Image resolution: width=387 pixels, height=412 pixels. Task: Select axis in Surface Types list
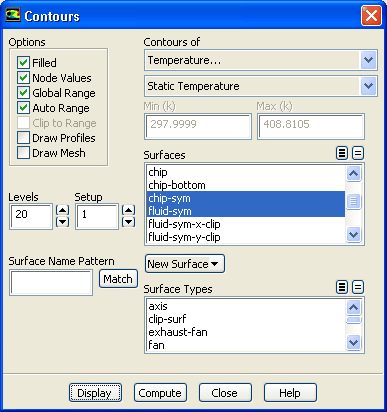point(246,306)
